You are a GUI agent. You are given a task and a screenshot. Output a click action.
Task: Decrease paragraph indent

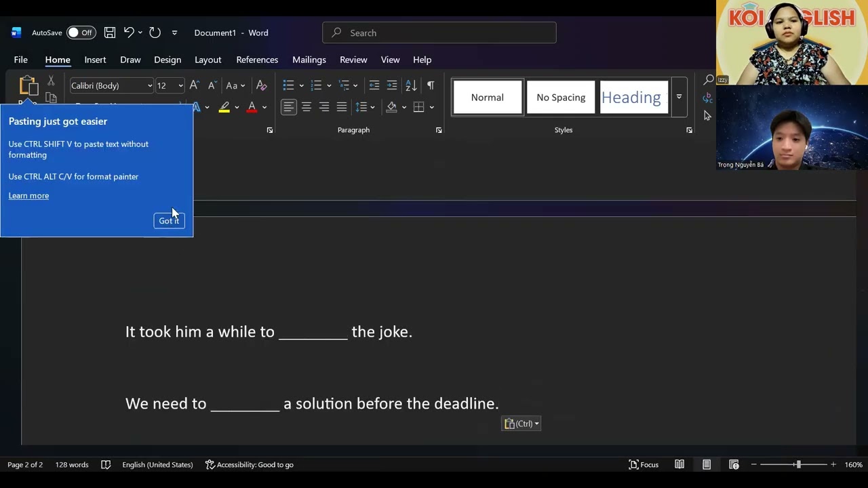(x=374, y=85)
